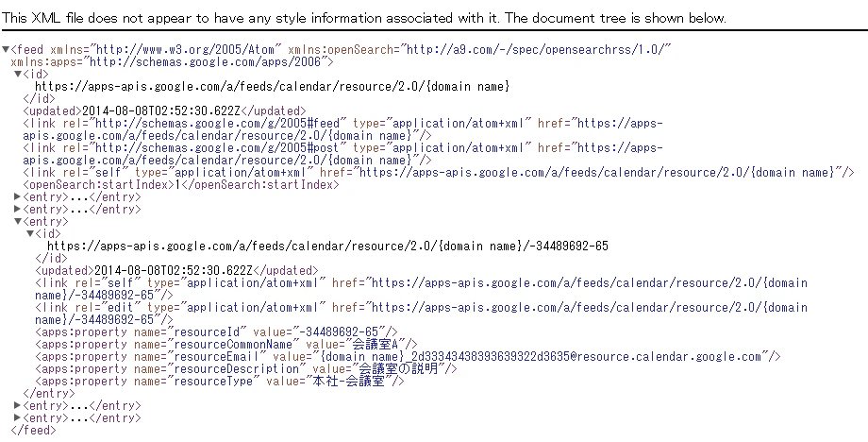Click the link rel 2005#post line

[342, 154]
